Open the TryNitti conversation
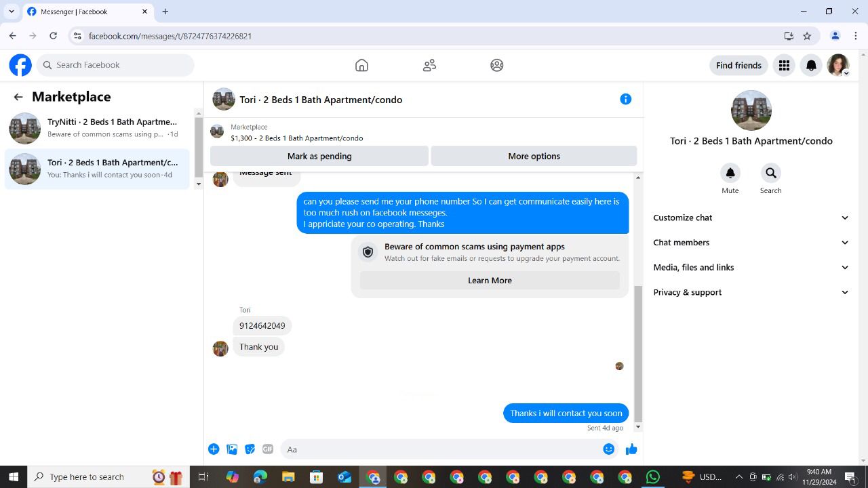 click(98, 128)
